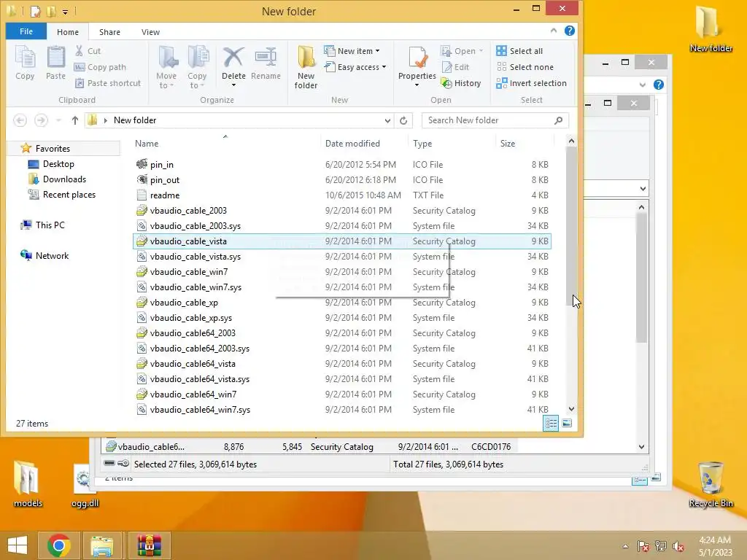Launch Google Chrome from the taskbar
The height and width of the screenshot is (560, 747).
pos(58,545)
